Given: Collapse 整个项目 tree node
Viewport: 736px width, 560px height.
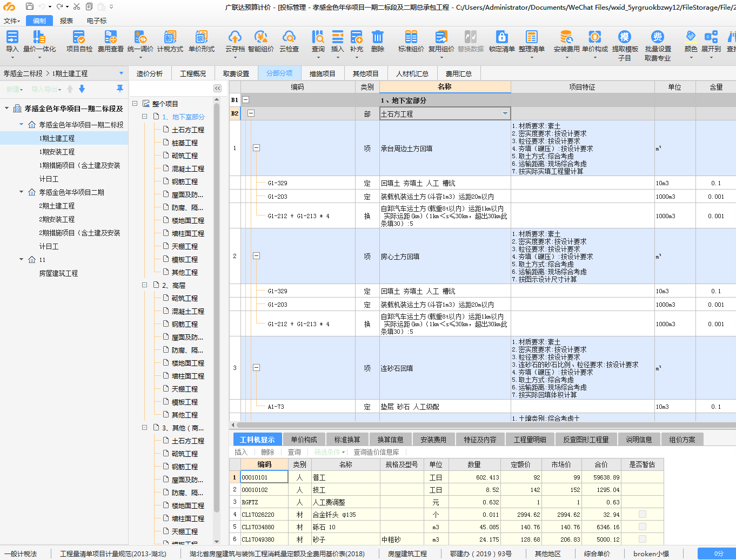Looking at the screenshot, I should coord(135,104).
